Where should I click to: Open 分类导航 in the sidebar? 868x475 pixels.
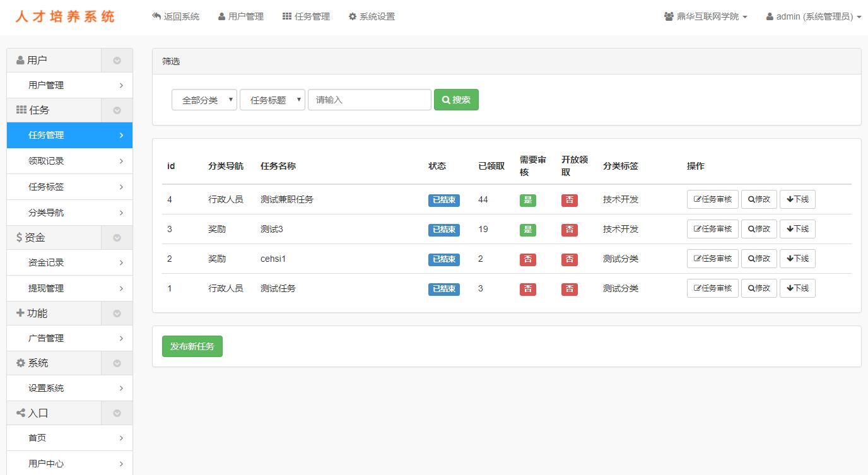coord(69,213)
